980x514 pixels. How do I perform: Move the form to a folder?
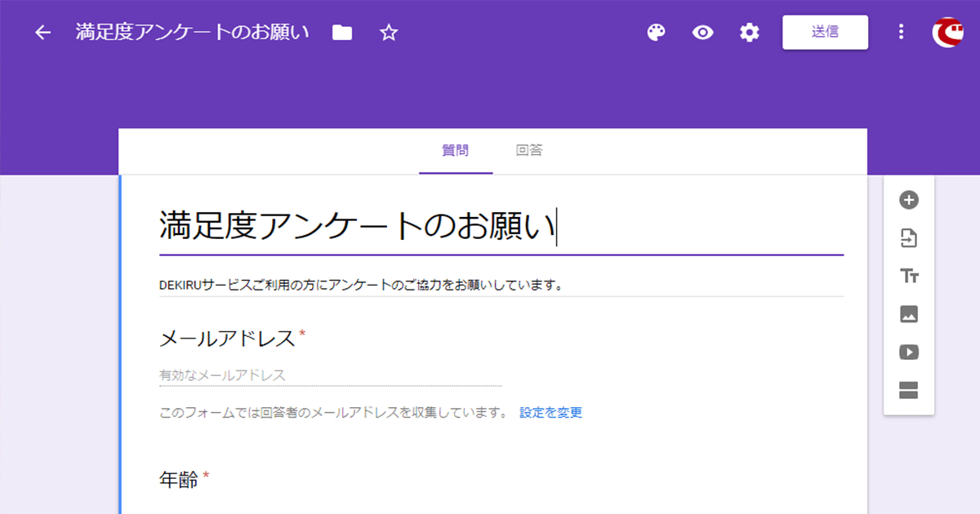tap(341, 33)
